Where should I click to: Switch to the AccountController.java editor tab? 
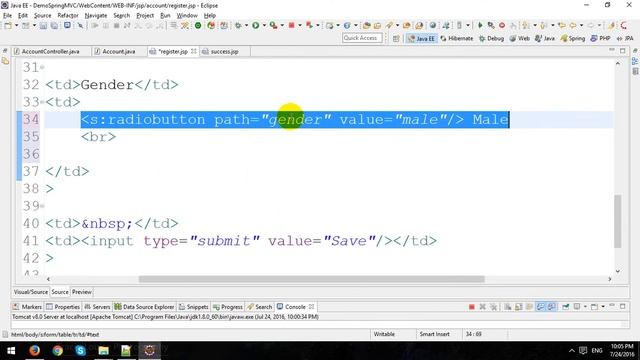51,52
